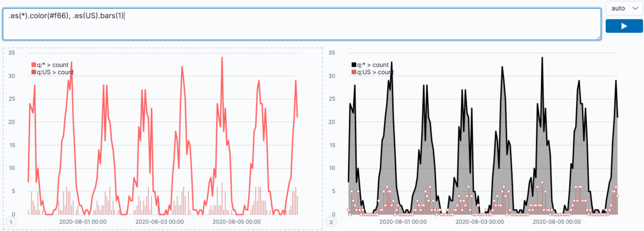Click 2020-08-05 00:00 label on second chart
Screen dimensions: 644x231
coord(557,222)
